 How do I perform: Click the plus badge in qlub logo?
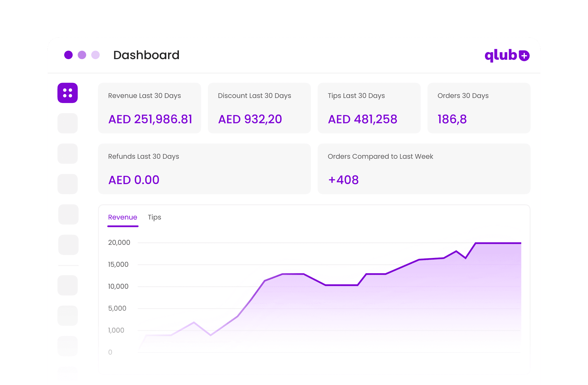click(524, 56)
